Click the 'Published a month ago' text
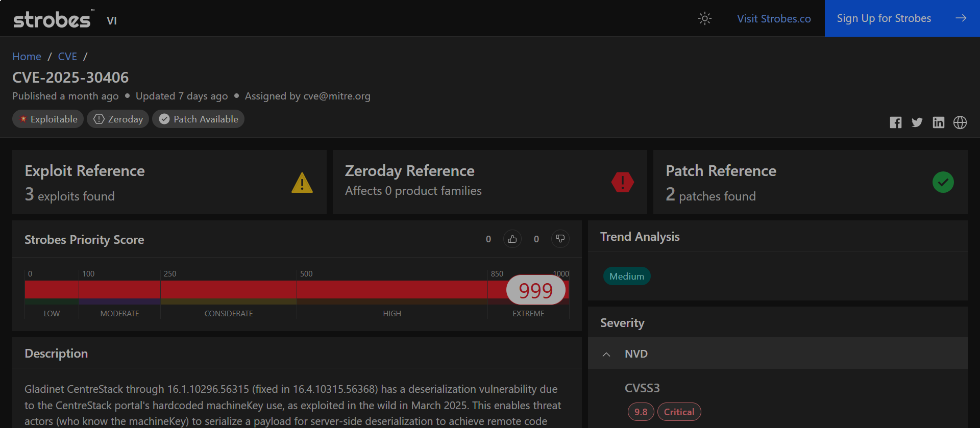This screenshot has height=428, width=980. pos(65,96)
